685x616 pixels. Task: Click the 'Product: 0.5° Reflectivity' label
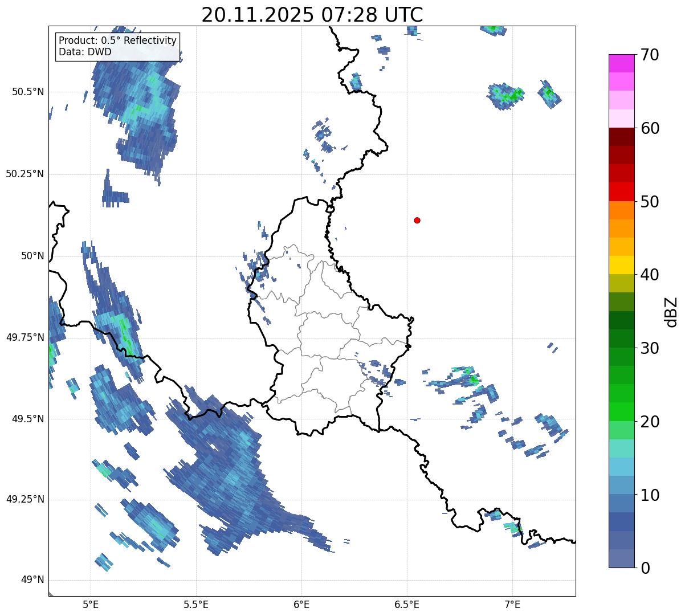(x=118, y=40)
